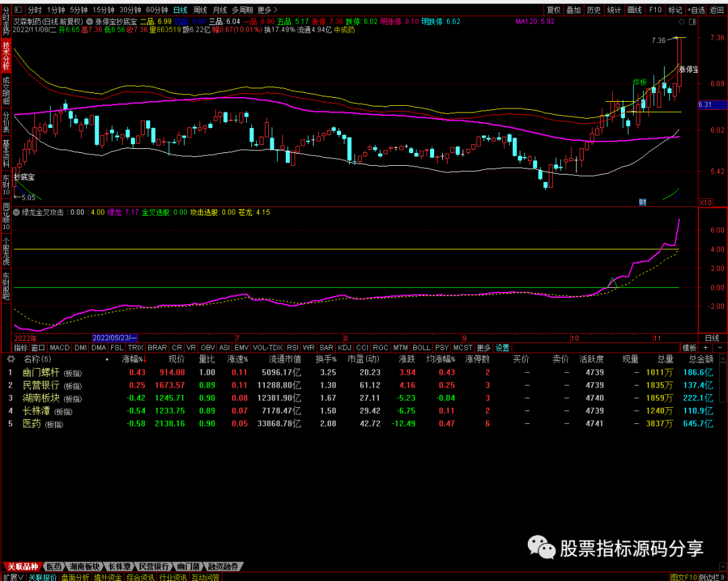Select the KDJ indicator tab
Screen dimensions: 728x581
coord(344,347)
